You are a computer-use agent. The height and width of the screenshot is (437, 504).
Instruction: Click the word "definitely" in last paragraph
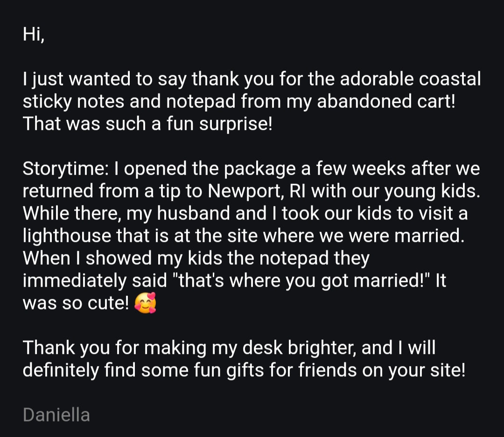point(61,370)
